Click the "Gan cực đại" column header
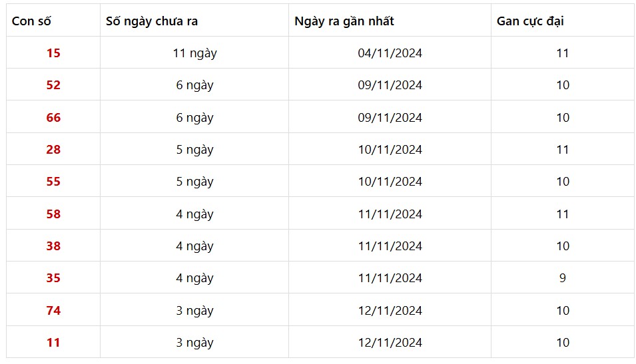Screen dimensions: 636x364 530,21
